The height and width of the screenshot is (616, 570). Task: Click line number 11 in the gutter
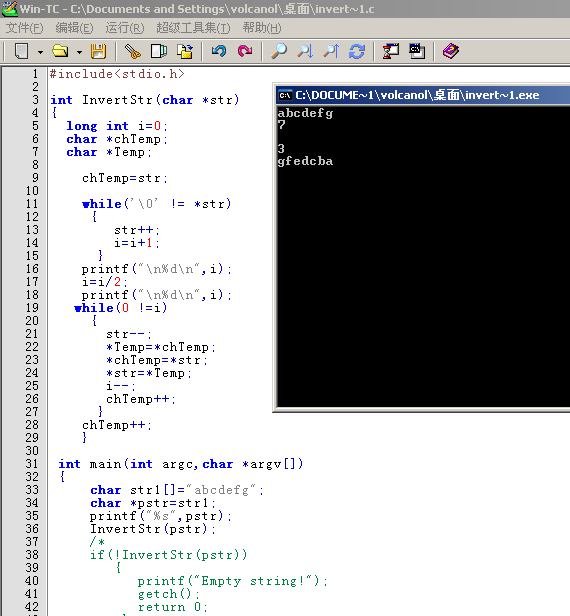click(x=32, y=204)
